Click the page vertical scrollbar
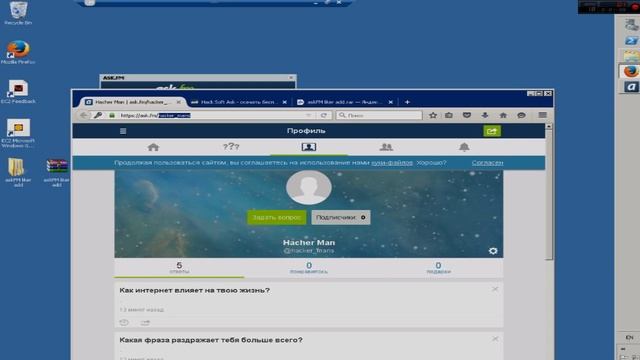 [x=549, y=195]
